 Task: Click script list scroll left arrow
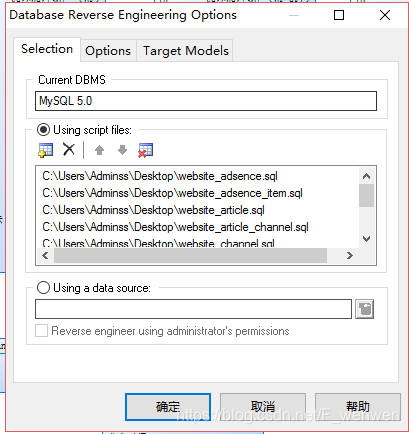[x=46, y=256]
